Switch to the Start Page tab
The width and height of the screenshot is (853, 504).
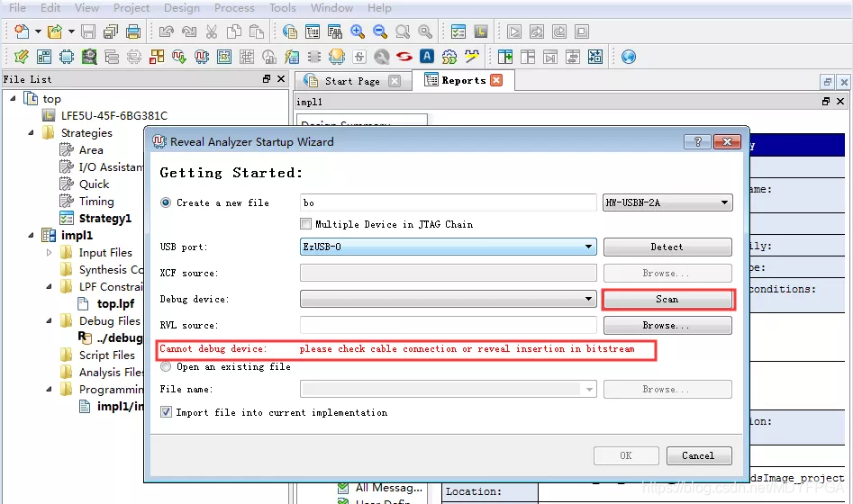coord(351,81)
